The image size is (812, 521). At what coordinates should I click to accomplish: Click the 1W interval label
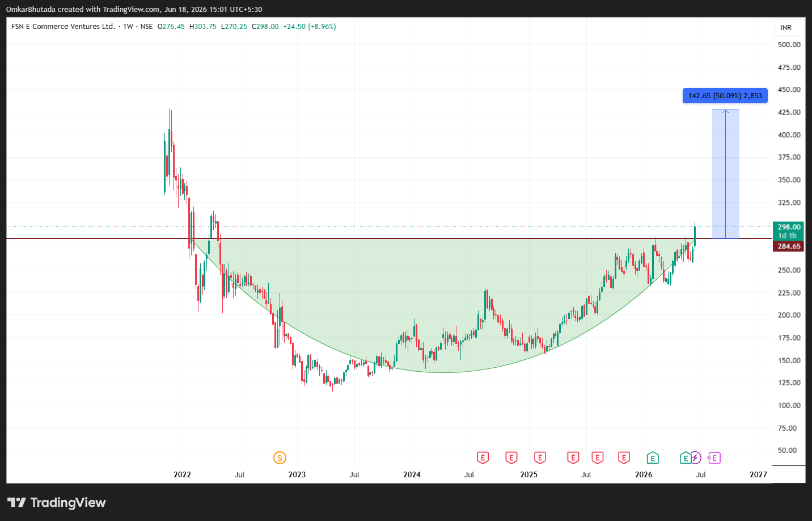[128, 27]
